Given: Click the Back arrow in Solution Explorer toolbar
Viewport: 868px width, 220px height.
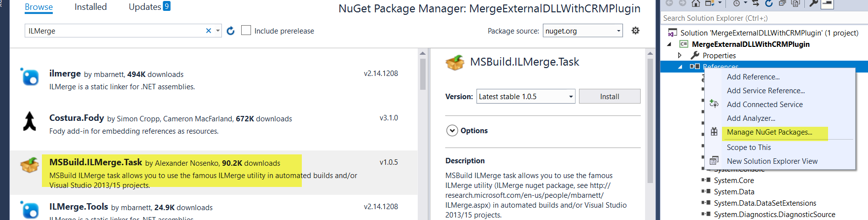Looking at the screenshot, I should [669, 2].
